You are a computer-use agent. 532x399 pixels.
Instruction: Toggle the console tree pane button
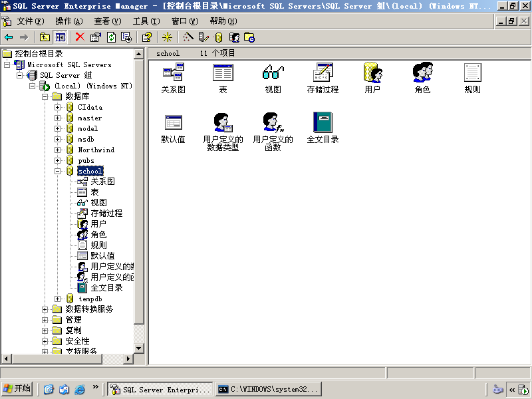coord(60,37)
